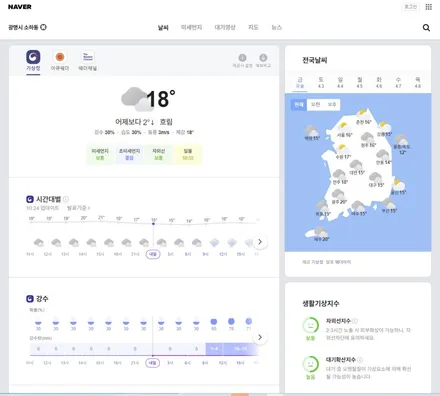Open the search magnifier icon
The image size is (440, 396).
click(426, 28)
